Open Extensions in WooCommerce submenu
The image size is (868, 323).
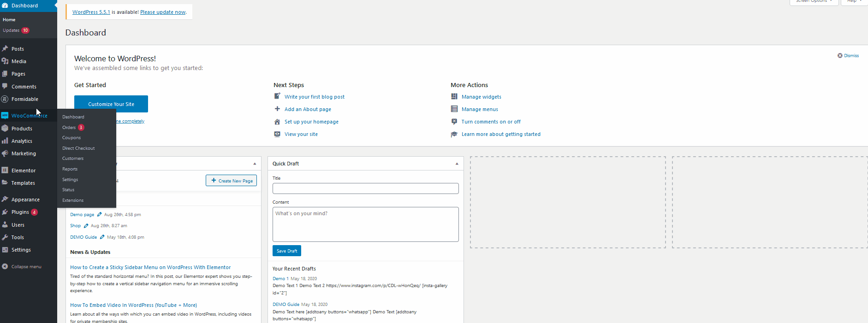pyautogui.click(x=73, y=200)
